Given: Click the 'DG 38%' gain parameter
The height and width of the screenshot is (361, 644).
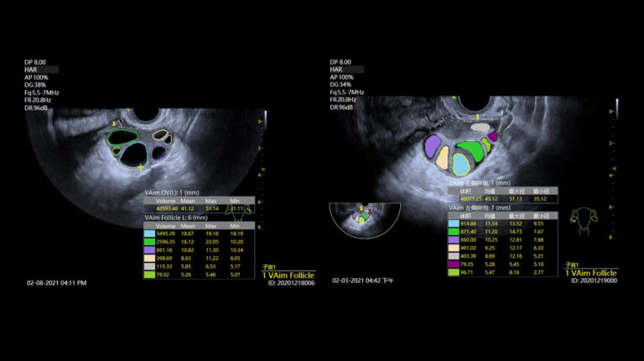Looking at the screenshot, I should (35, 85).
